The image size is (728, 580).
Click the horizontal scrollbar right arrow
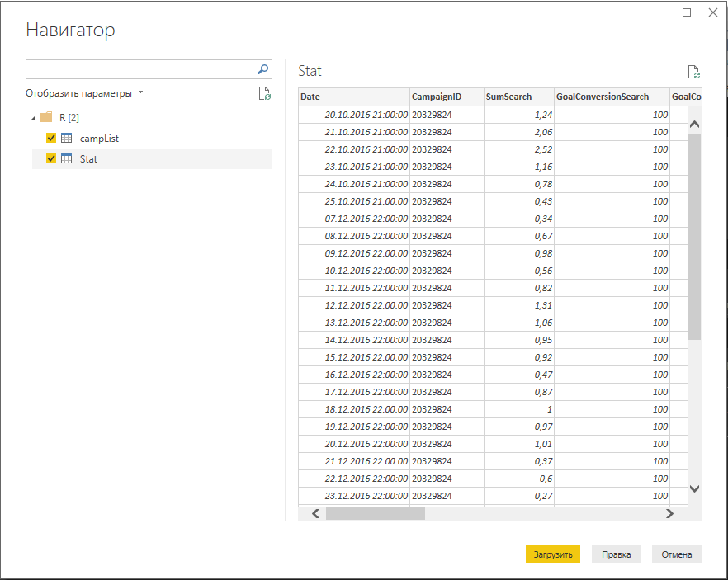pyautogui.click(x=669, y=513)
